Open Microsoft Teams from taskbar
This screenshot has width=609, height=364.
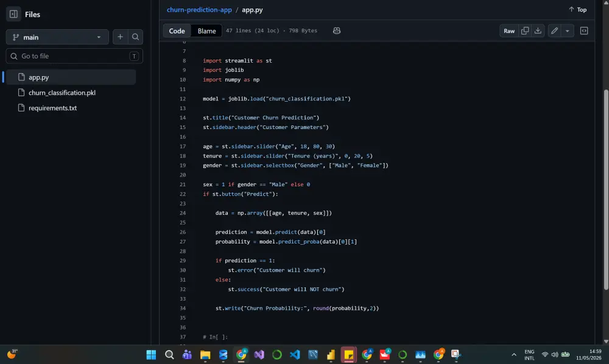pyautogui.click(x=187, y=355)
